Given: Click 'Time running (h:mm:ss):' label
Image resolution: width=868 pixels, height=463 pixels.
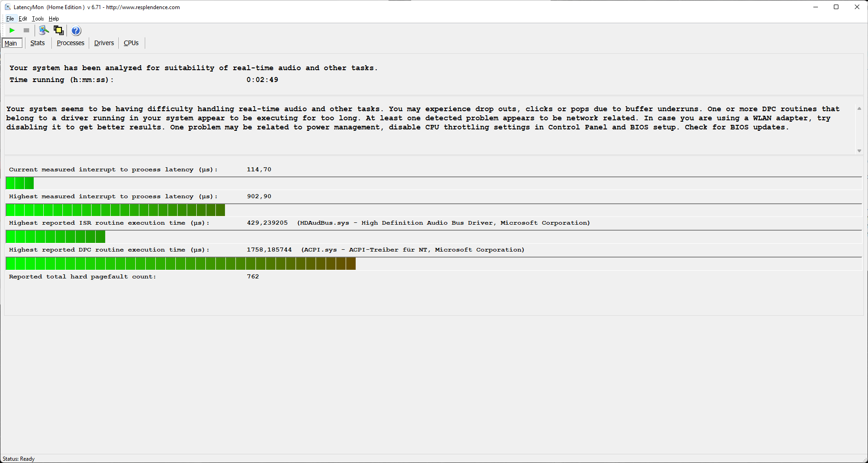Looking at the screenshot, I should [x=61, y=80].
